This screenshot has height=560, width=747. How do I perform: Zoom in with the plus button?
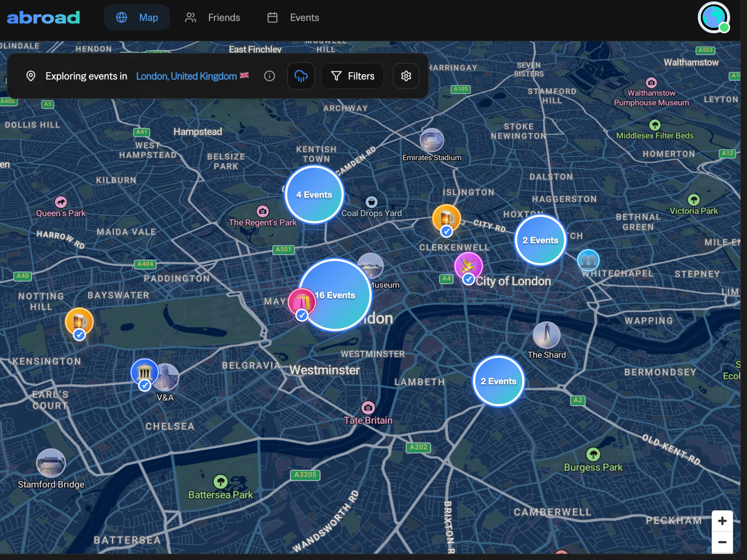coord(722,521)
